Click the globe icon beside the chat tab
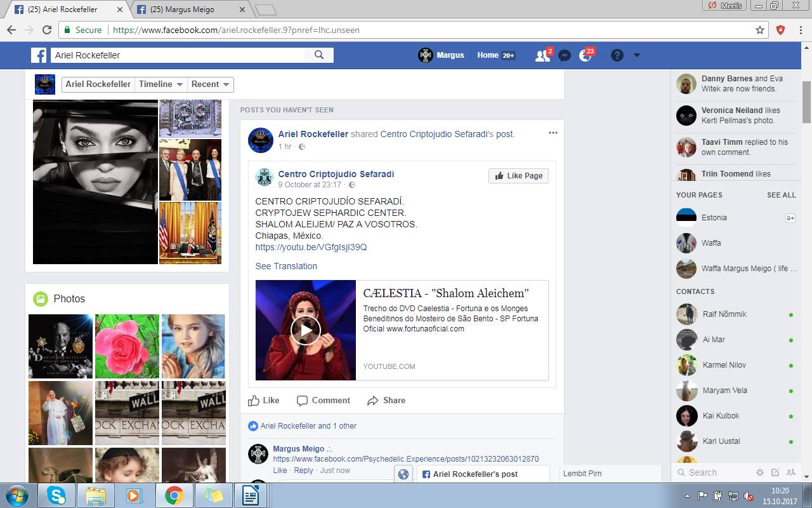Image resolution: width=812 pixels, height=508 pixels. (403, 474)
